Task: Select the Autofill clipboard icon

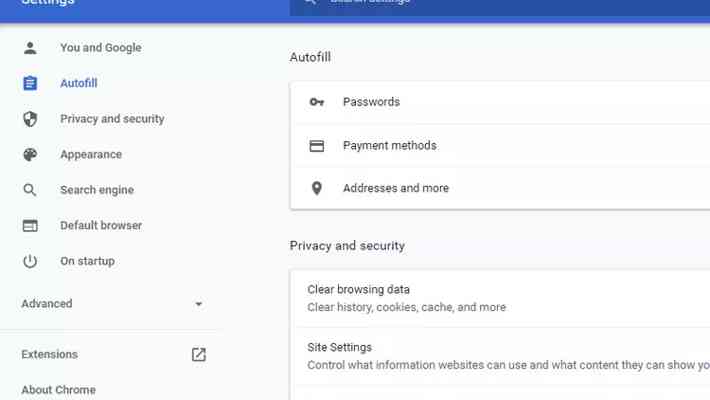Action: (30, 83)
